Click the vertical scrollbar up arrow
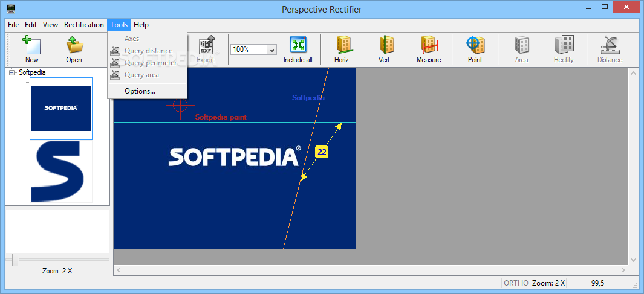644x294 pixels. (x=633, y=73)
